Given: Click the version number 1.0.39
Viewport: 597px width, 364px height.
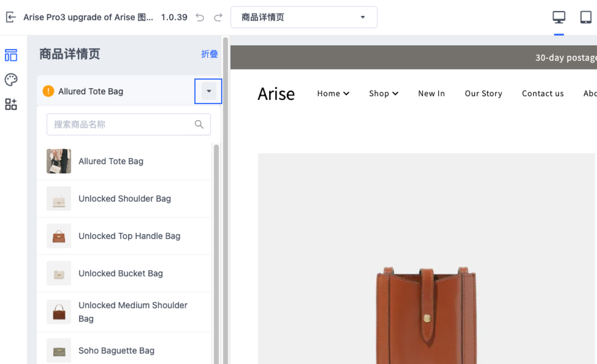Looking at the screenshot, I should click(174, 17).
